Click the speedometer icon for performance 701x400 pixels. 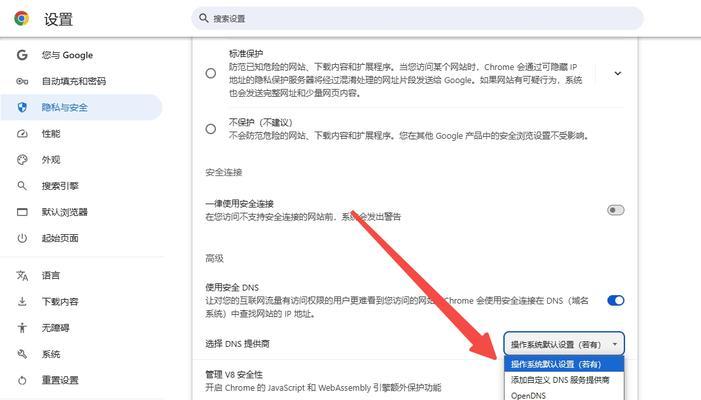[x=22, y=134]
